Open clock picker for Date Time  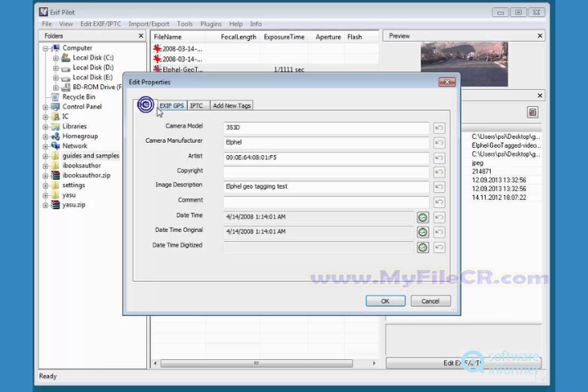pos(423,217)
